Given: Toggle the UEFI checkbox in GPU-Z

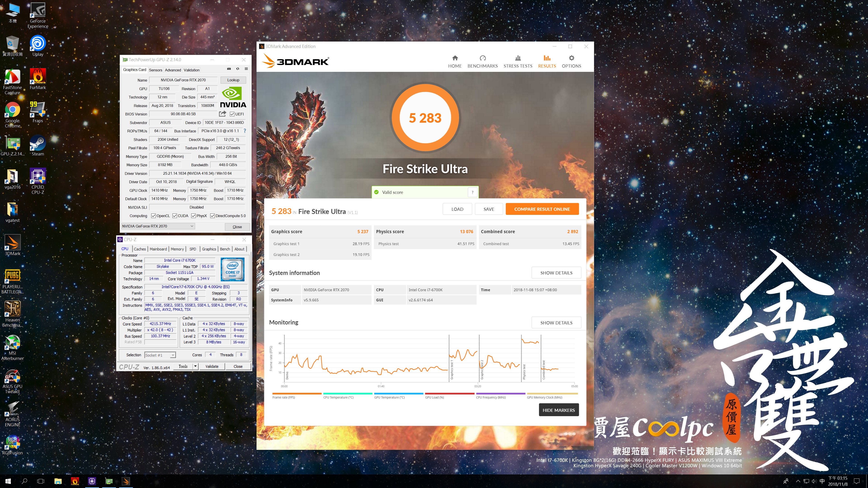Looking at the screenshot, I should (232, 114).
